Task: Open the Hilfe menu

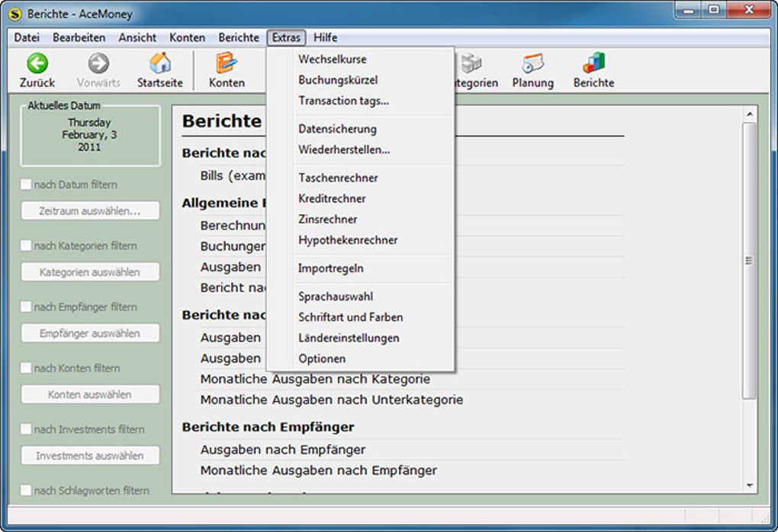Action: click(x=326, y=37)
